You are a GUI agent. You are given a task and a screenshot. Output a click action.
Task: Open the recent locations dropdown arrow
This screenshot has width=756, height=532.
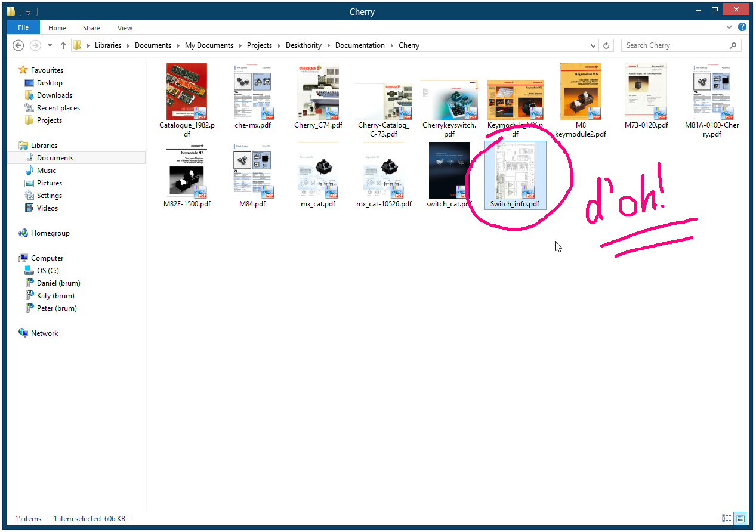[x=50, y=45]
